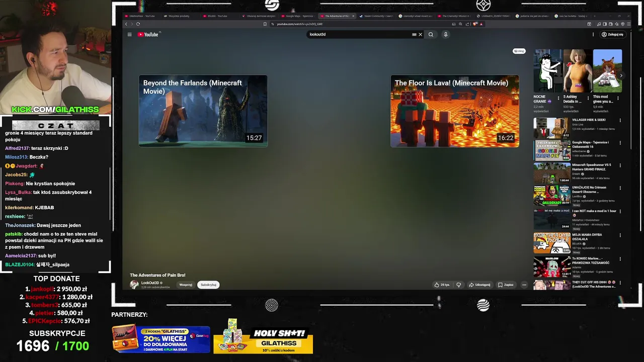644x362 pixels.
Task: Click top donate entry "2 950,00 zł"
Action: click(x=71, y=289)
